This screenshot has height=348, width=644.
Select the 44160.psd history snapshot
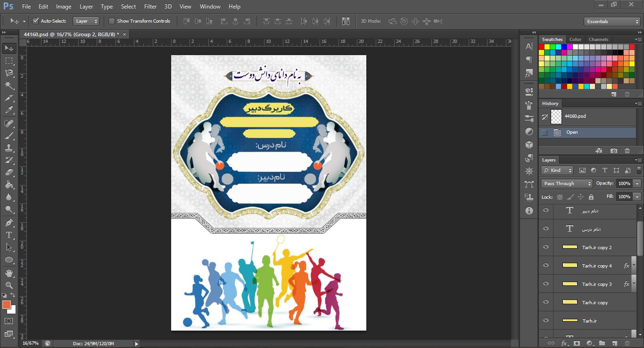(x=587, y=116)
